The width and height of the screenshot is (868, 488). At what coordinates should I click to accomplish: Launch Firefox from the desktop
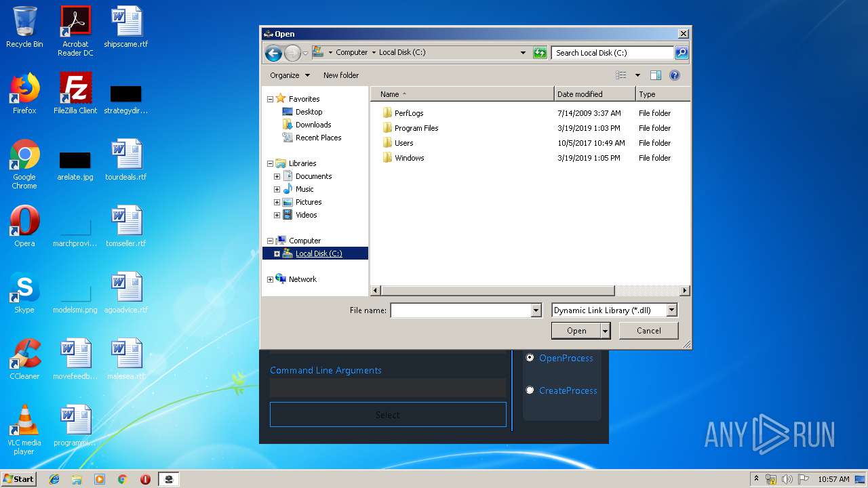[24, 93]
